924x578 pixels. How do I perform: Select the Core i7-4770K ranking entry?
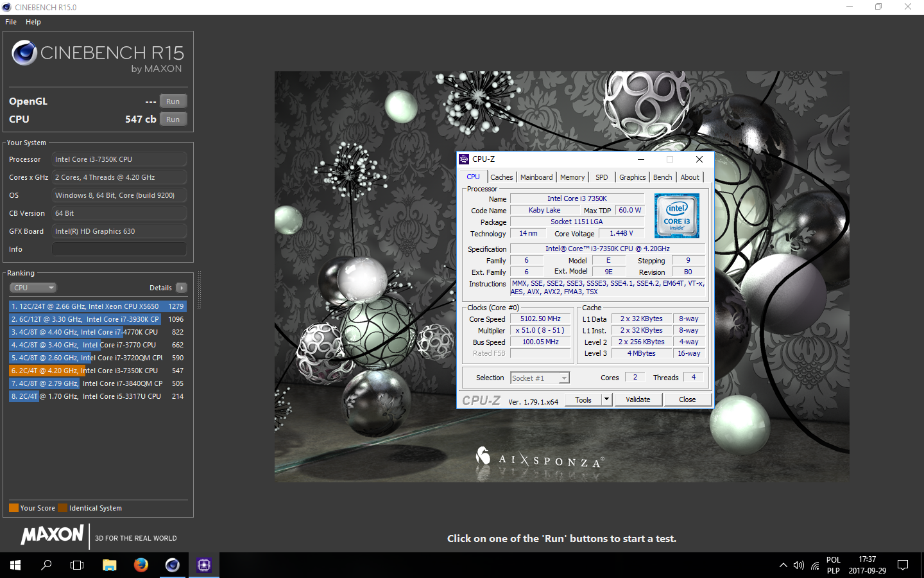(x=98, y=332)
